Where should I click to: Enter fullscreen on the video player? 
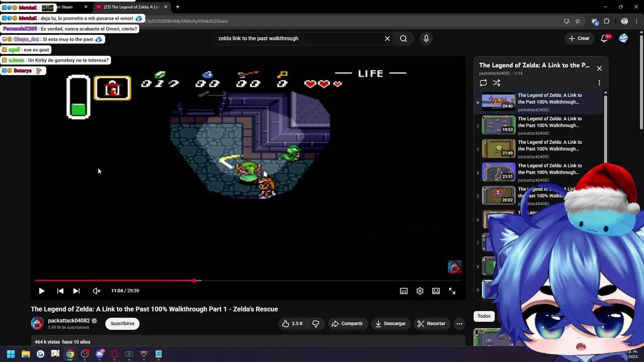click(452, 291)
